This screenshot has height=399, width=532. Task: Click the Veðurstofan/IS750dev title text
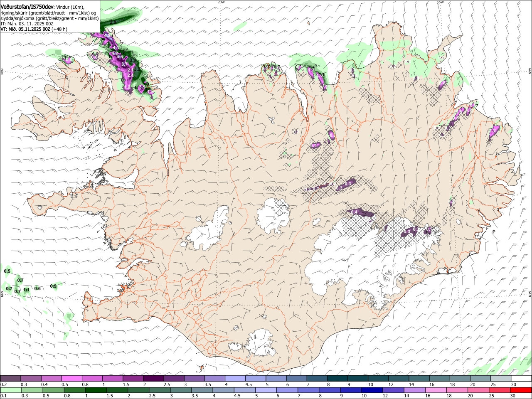coord(27,6)
